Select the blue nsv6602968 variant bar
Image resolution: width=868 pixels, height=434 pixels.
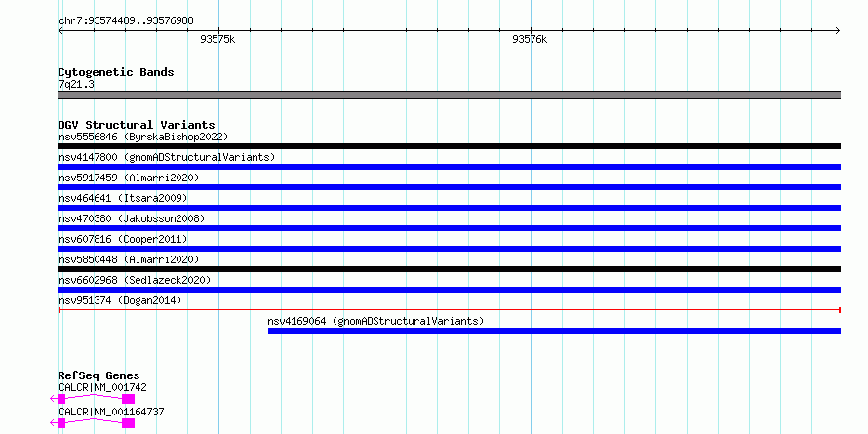click(449, 290)
